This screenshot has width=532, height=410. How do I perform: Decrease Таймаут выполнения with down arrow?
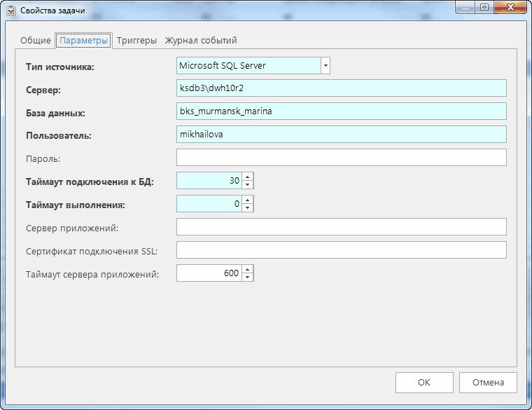[x=248, y=207]
